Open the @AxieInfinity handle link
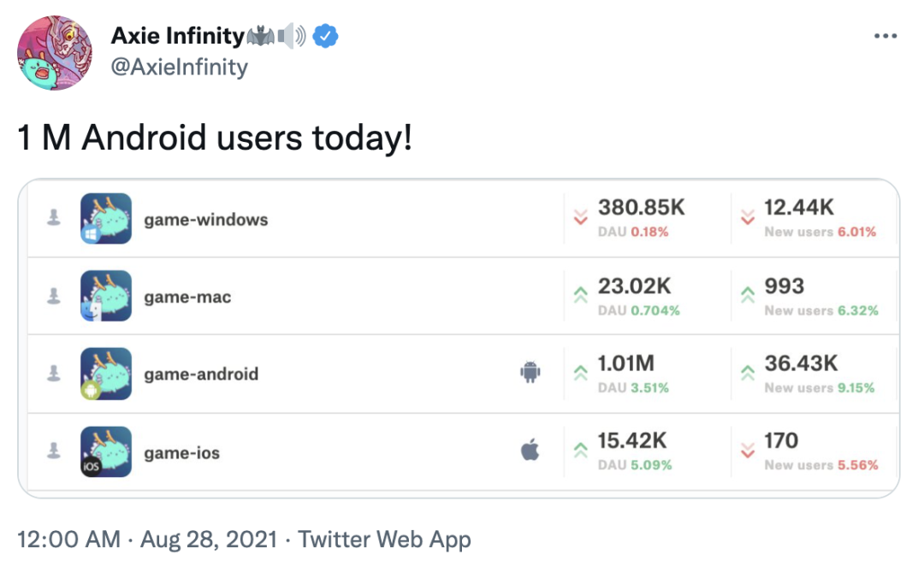Image resolution: width=924 pixels, height=566 pixels. (179, 67)
